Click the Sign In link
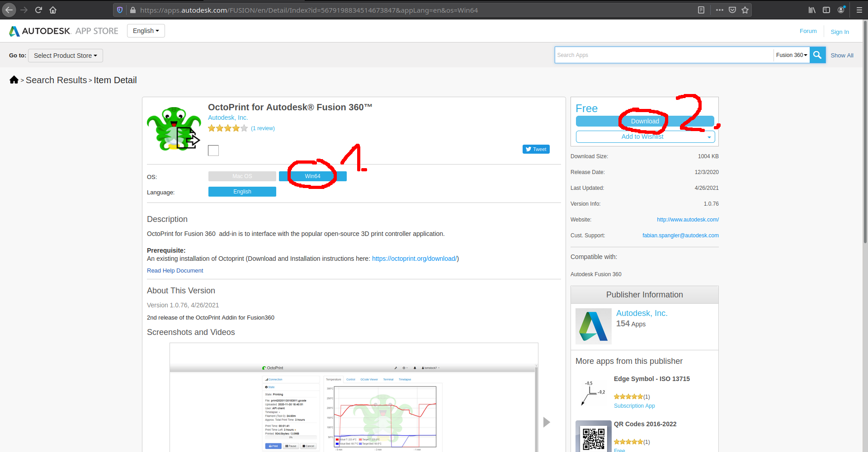Screen dimensions: 868x452 click(840, 32)
